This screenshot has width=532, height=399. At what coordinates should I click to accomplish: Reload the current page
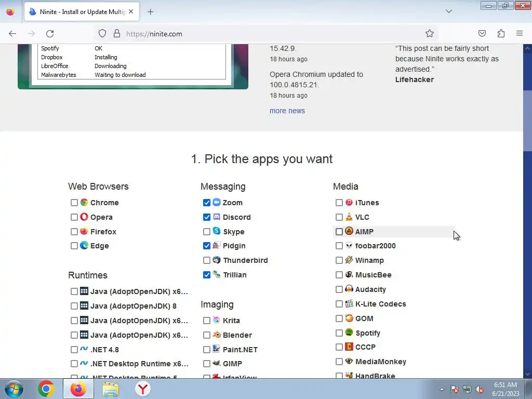(x=50, y=33)
